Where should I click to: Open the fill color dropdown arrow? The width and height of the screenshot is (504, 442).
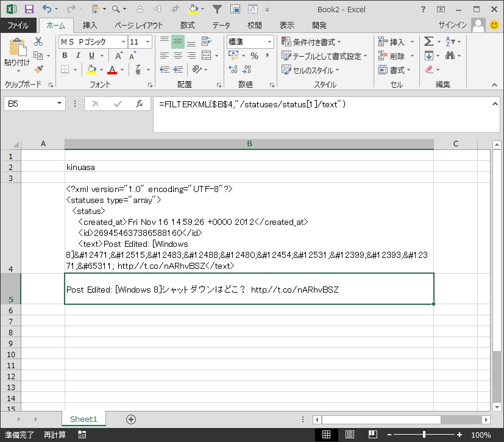101,70
